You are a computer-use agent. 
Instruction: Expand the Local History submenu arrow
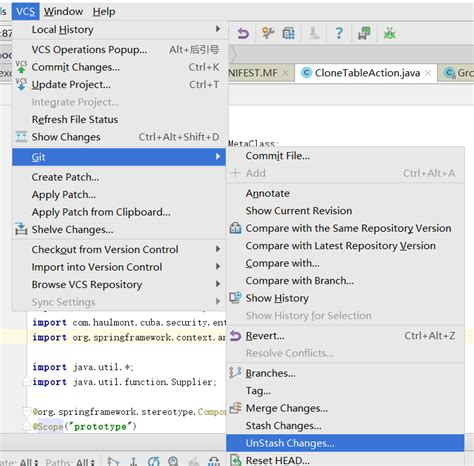[218, 29]
